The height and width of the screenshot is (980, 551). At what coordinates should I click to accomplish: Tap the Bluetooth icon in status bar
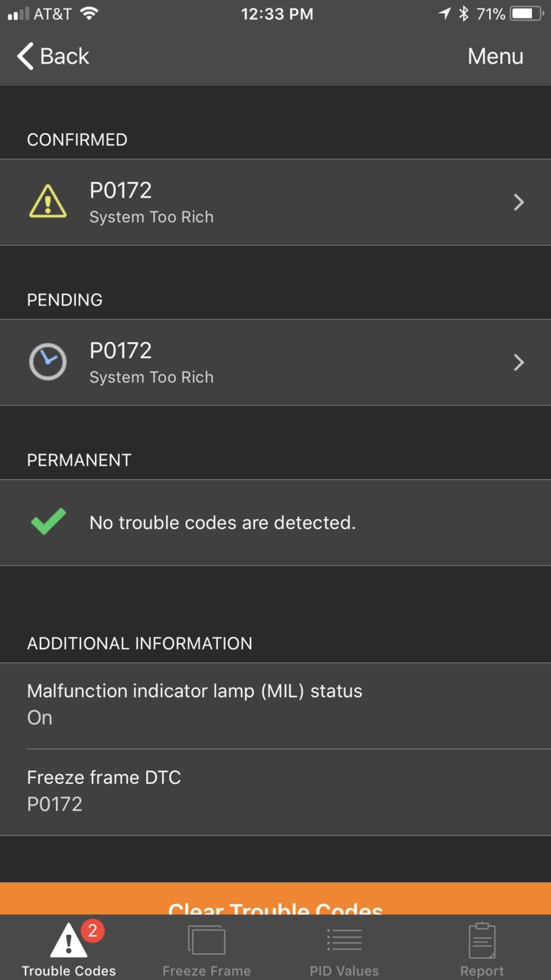pyautogui.click(x=463, y=13)
